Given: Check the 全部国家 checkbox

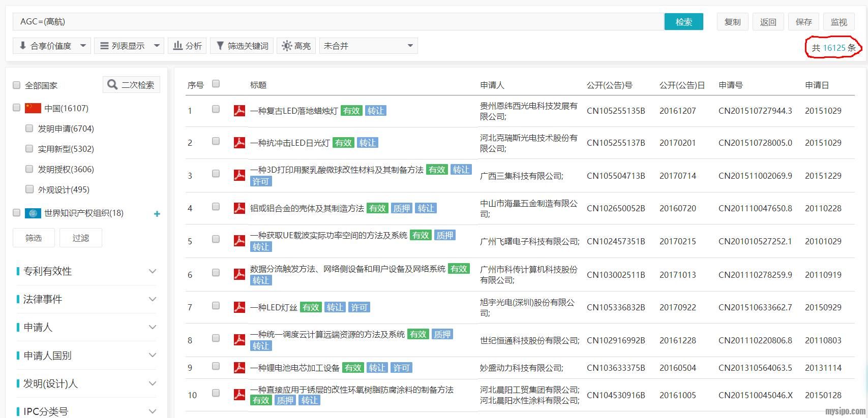Looking at the screenshot, I should (16, 85).
